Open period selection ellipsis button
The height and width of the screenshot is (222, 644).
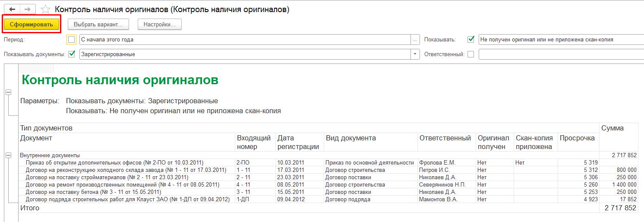415,40
